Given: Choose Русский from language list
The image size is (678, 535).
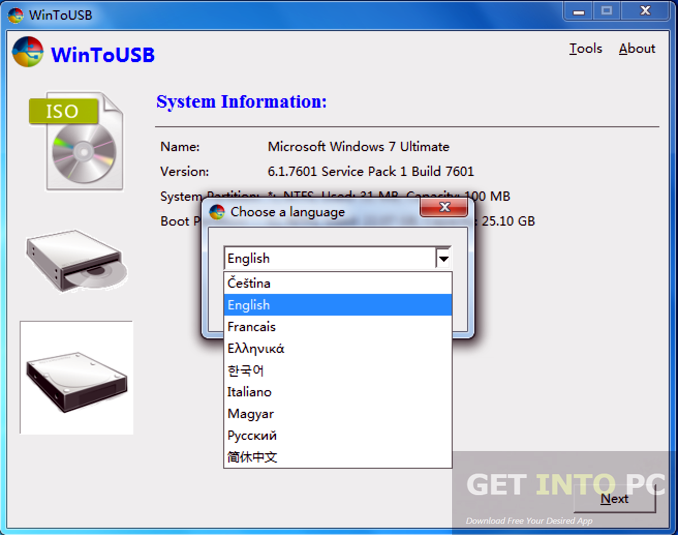Looking at the screenshot, I should 338,436.
